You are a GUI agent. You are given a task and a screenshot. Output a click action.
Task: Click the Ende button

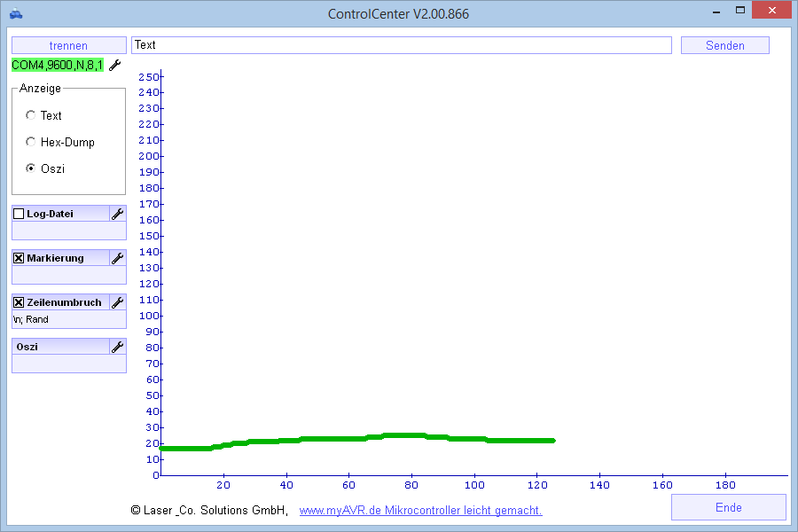point(728,507)
